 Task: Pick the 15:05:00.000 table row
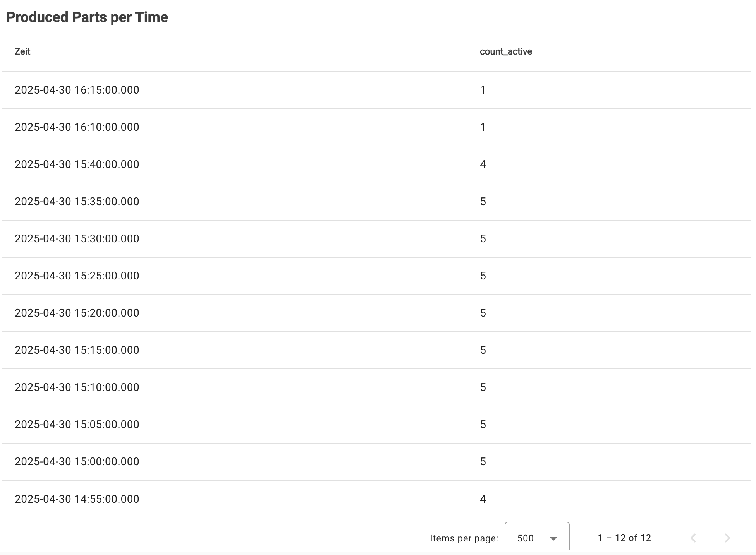coord(77,425)
